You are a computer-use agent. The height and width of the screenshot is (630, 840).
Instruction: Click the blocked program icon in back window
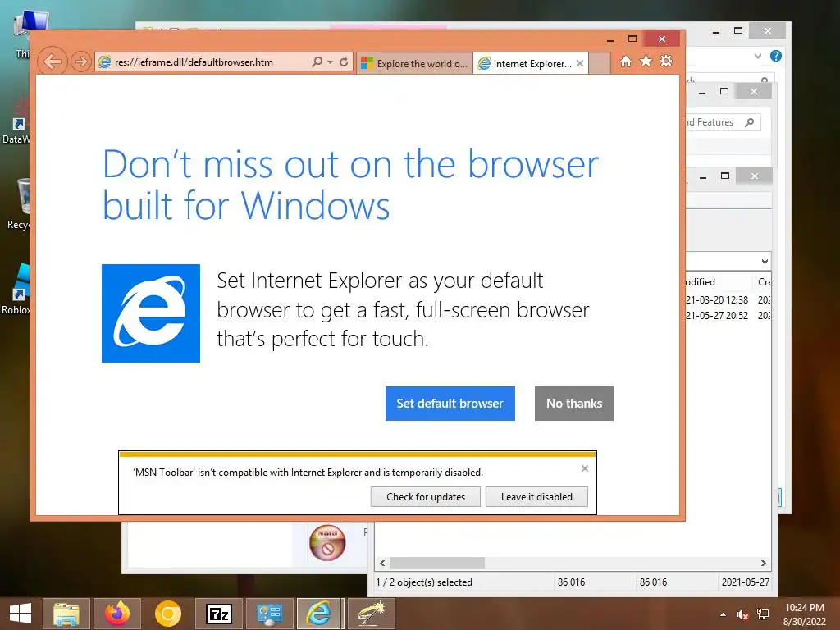click(x=327, y=542)
